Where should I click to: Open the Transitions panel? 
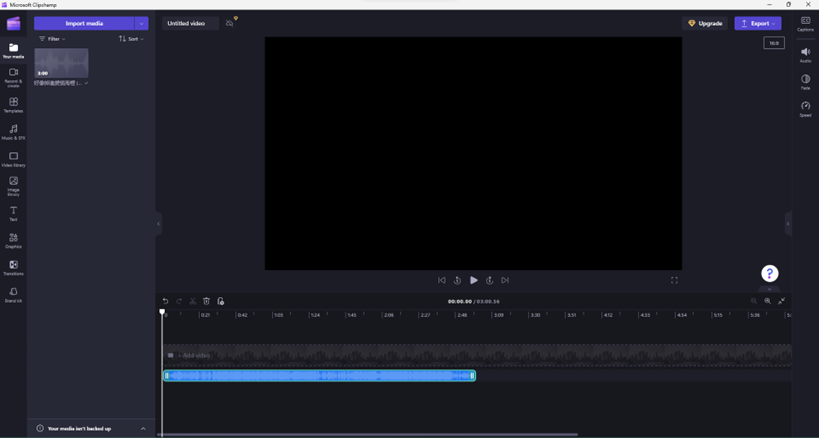(x=13, y=267)
